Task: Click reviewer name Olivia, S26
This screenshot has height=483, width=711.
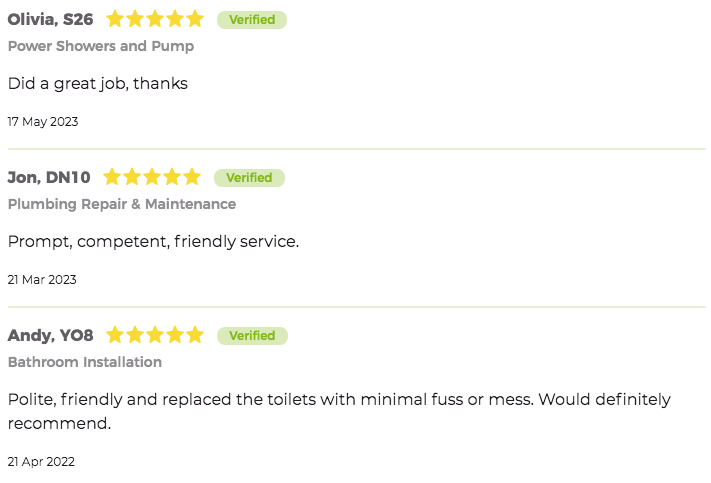Action: 50,20
